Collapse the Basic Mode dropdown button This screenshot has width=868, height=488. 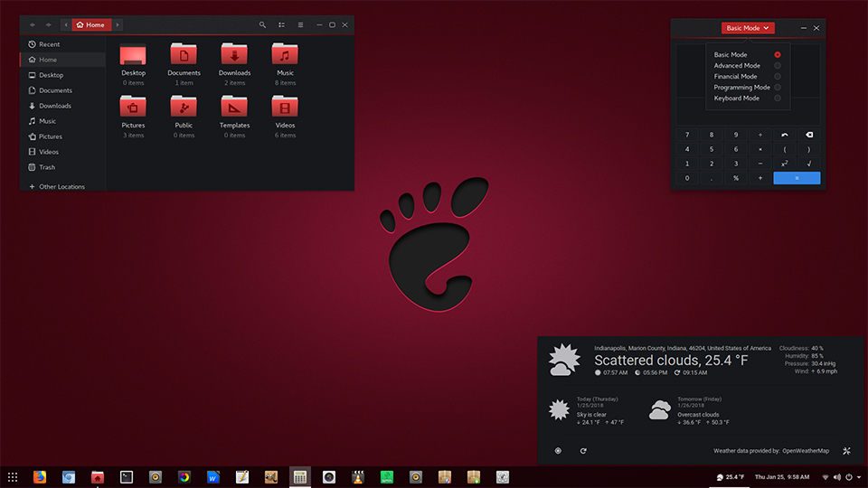748,28
